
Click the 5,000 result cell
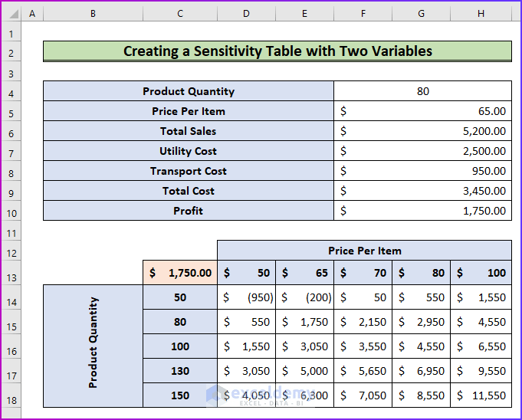[x=304, y=371]
